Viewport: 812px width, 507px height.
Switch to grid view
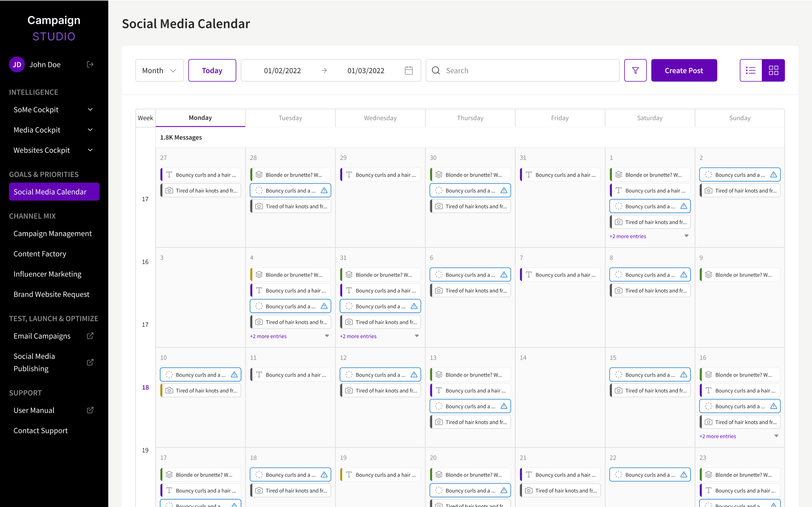coord(773,70)
